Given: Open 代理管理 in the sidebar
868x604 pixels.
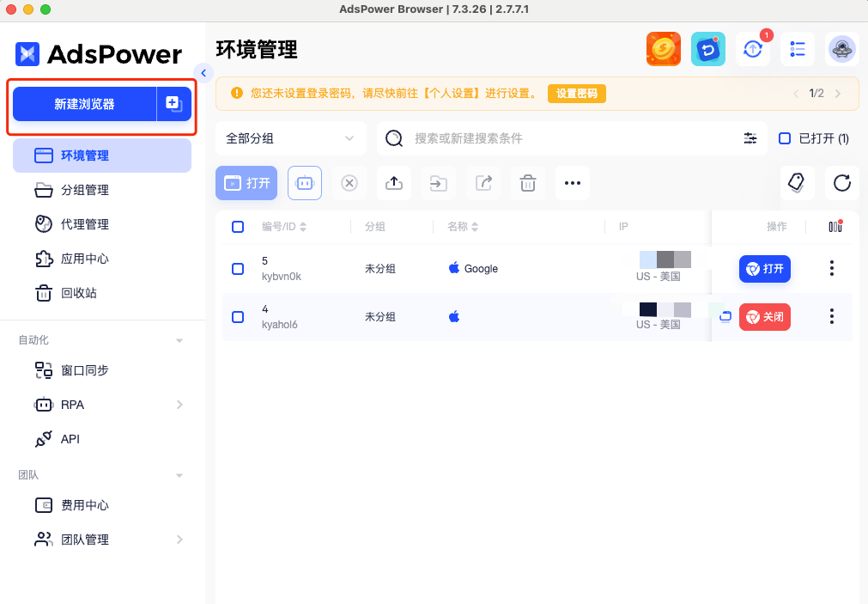Looking at the screenshot, I should pos(102,224).
